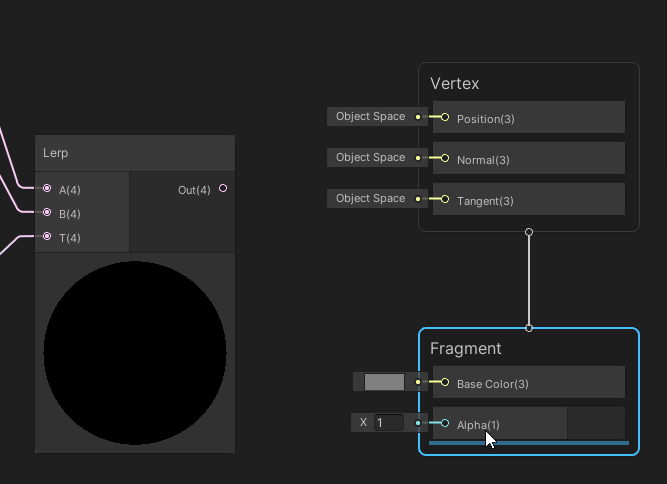Click the Alpha X value field

pyautogui.click(x=388, y=423)
